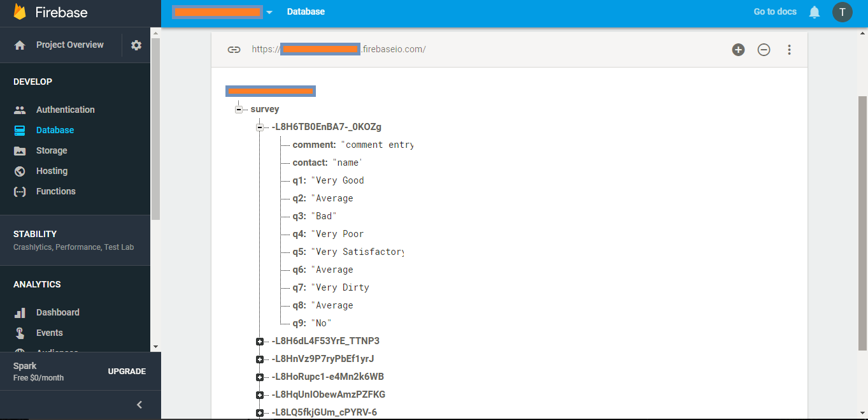Click the Hosting globe icon
This screenshot has height=420, width=868.
pos(20,171)
